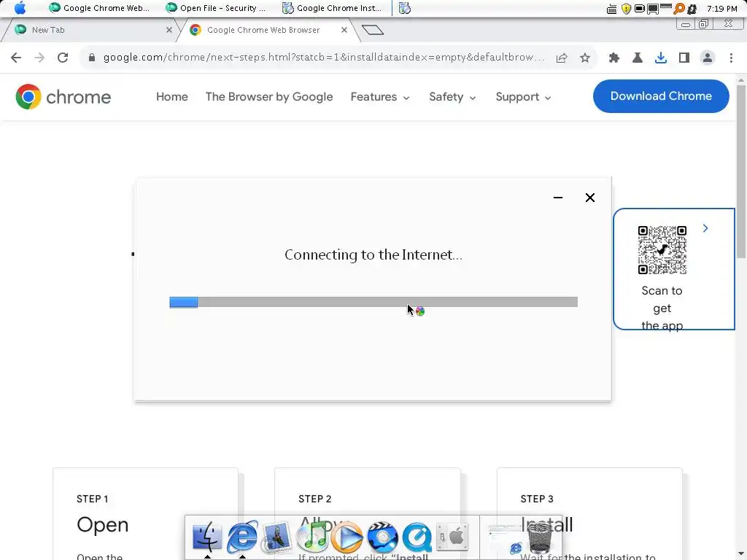This screenshot has width=747, height=560.
Task: Go back using the browser back arrow
Action: 16,58
